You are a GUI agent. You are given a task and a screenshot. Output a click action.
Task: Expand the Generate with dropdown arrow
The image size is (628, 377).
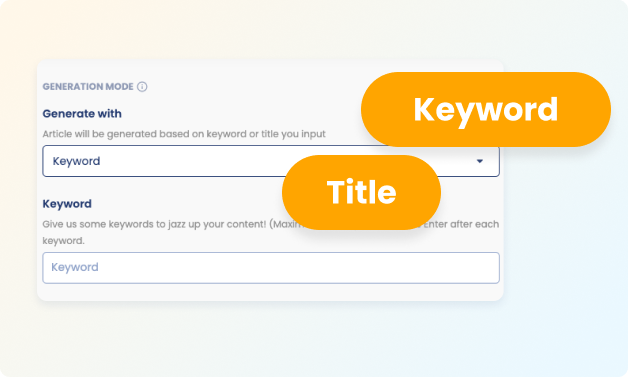pyautogui.click(x=479, y=161)
